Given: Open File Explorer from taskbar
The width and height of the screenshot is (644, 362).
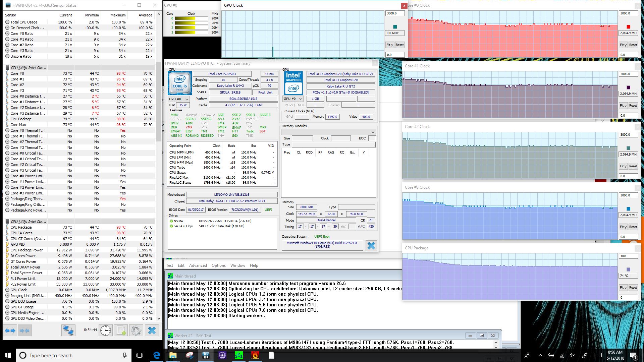Looking at the screenshot, I should pos(173,355).
